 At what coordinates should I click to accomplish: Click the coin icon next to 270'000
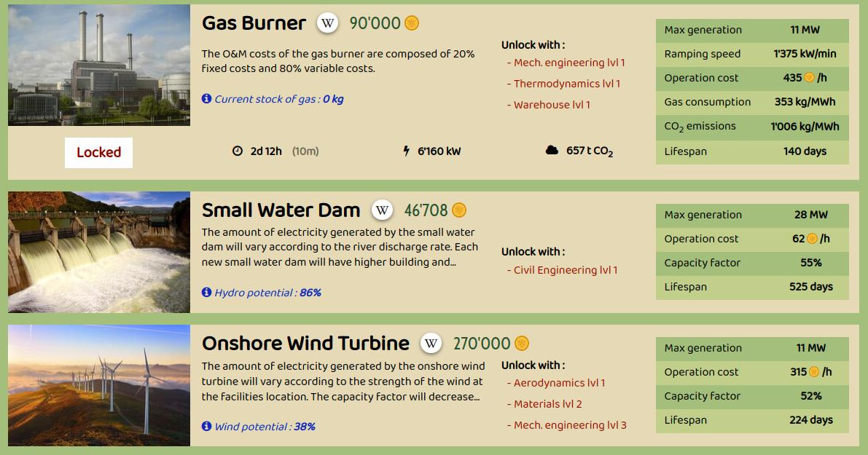click(x=522, y=344)
